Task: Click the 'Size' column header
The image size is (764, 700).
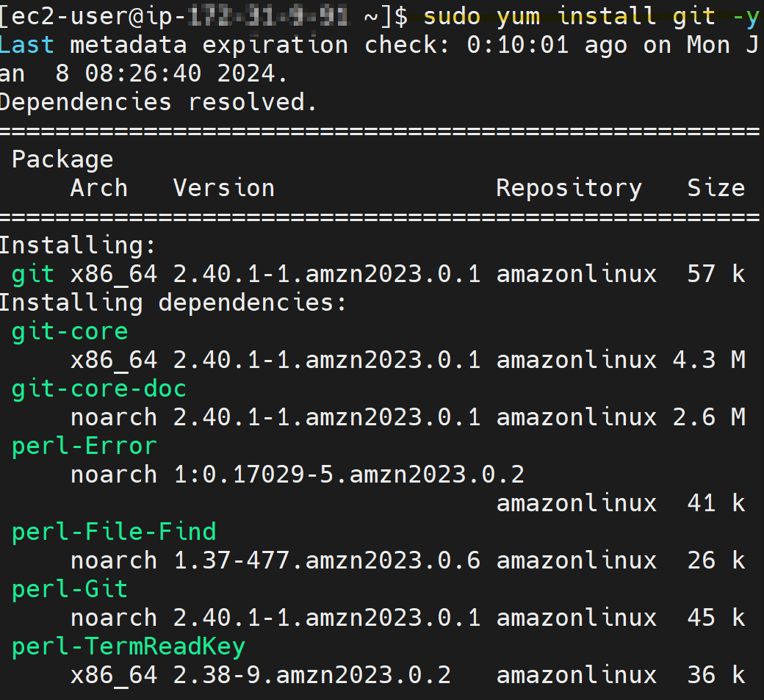Action: 716,188
